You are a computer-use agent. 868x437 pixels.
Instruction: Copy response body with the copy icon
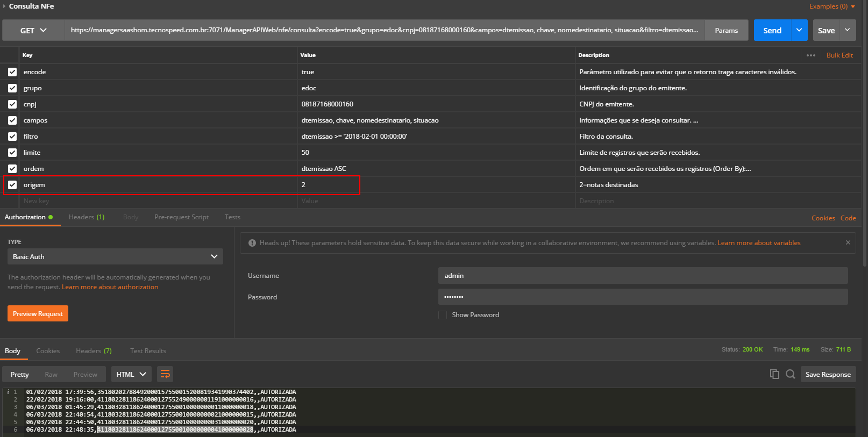point(774,374)
